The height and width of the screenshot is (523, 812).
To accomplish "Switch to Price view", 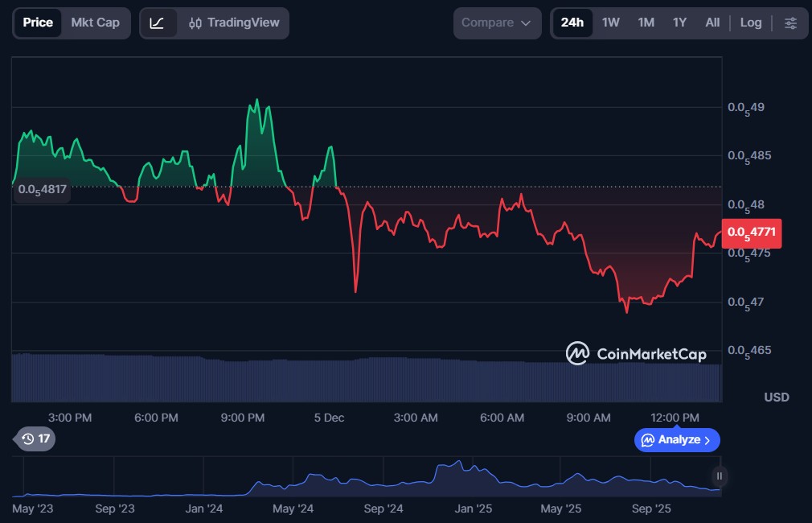I will (x=38, y=23).
